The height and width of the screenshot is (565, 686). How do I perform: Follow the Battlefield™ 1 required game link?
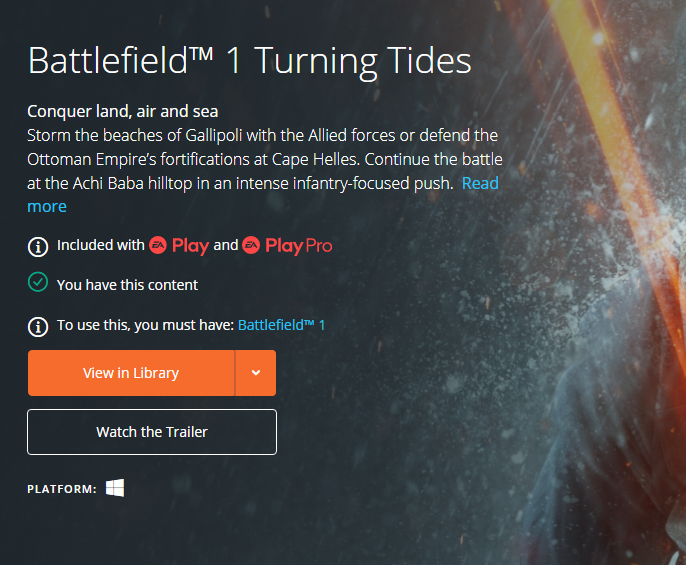[281, 325]
